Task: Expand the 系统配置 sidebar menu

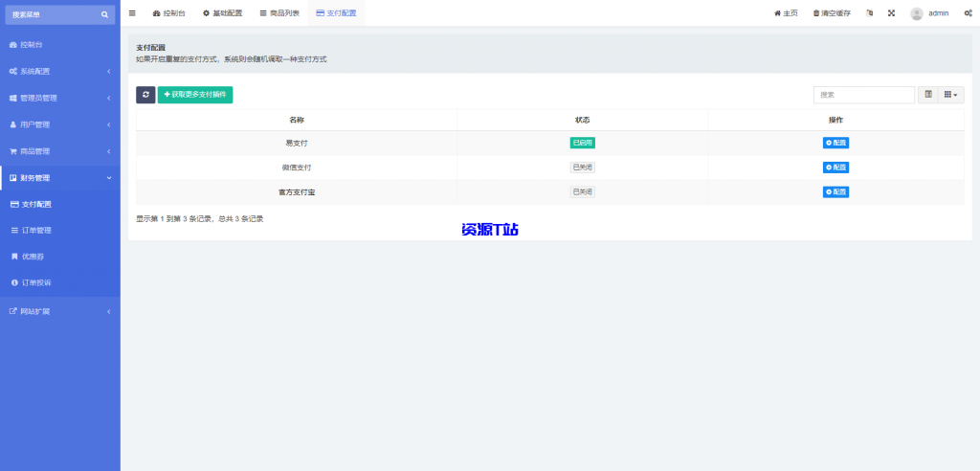Action: click(x=60, y=71)
